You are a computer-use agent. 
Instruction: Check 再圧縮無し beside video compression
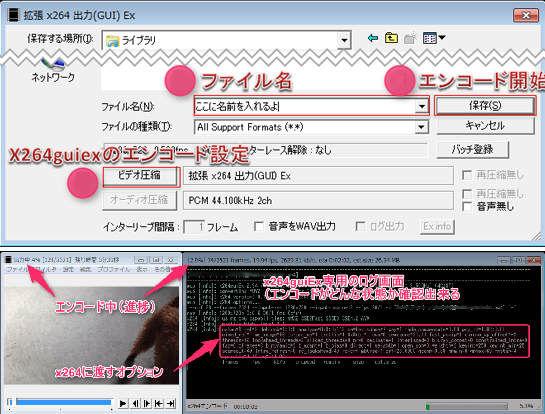pyautogui.click(x=467, y=175)
